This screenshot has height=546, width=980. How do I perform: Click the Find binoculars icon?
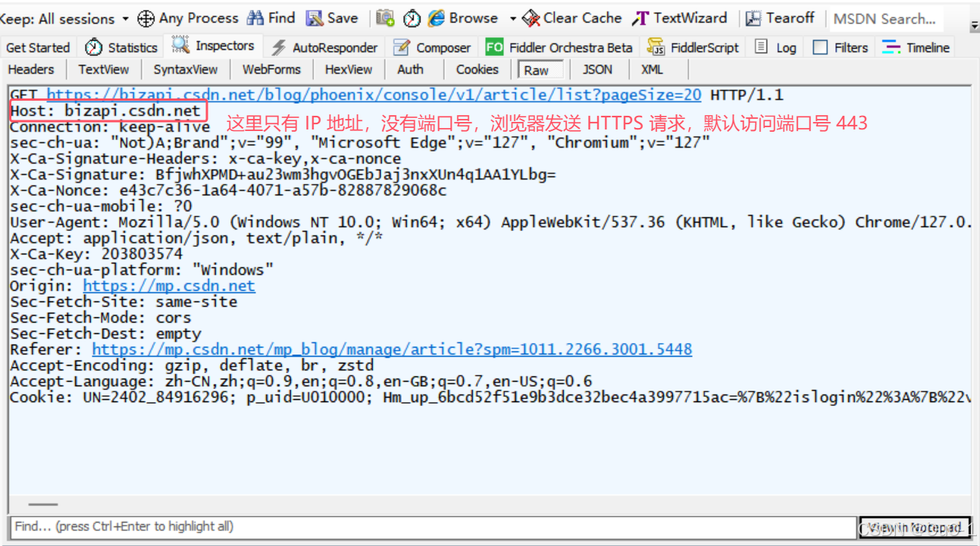[255, 18]
